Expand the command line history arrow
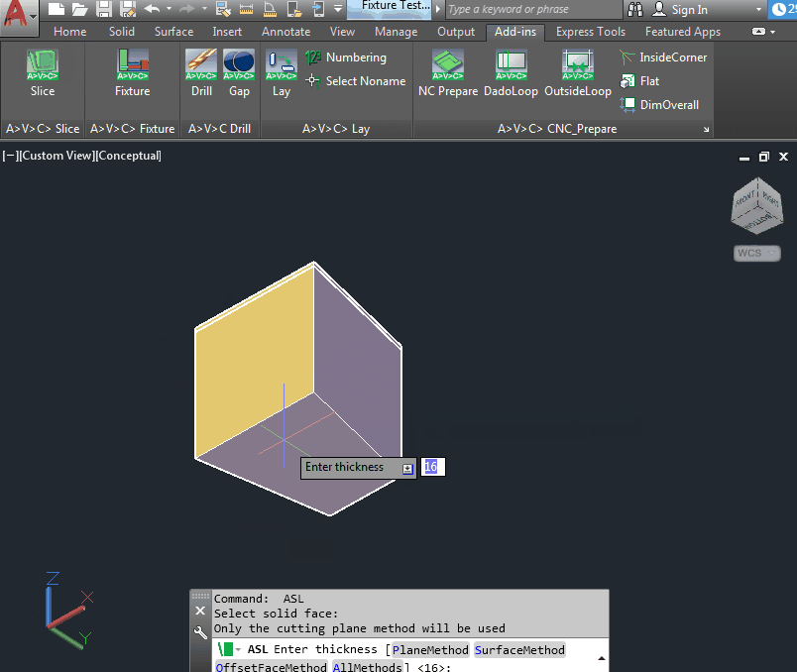797x672 pixels. pyautogui.click(x=602, y=658)
